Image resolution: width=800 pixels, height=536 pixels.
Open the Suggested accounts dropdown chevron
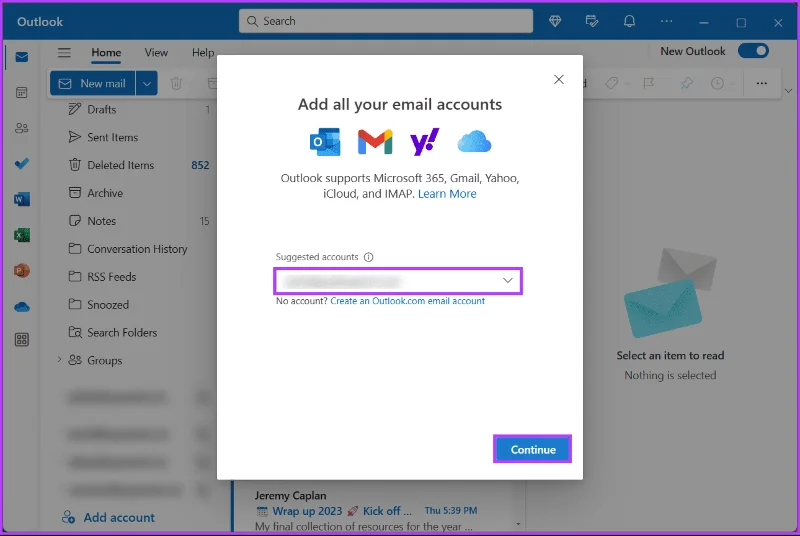click(508, 280)
